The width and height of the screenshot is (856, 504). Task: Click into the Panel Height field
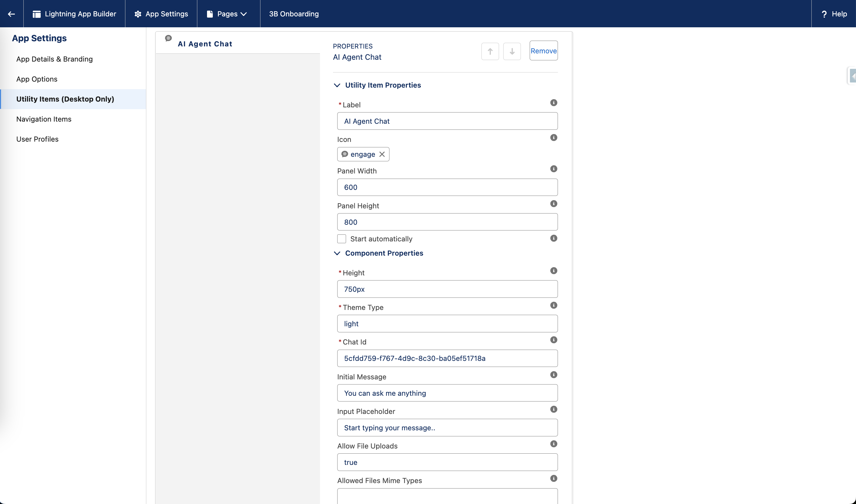[x=447, y=222]
